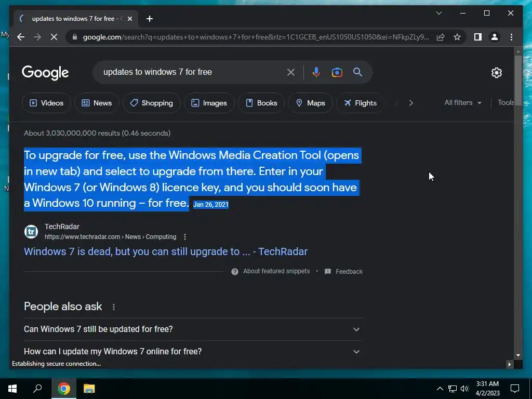Click horizontal scroll right arrow

509,364
